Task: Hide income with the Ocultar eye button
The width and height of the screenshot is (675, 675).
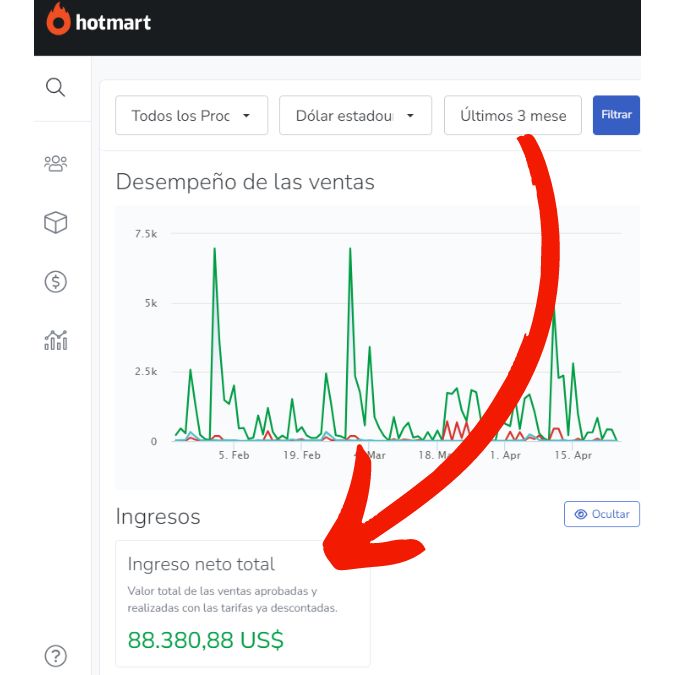Action: tap(601, 514)
